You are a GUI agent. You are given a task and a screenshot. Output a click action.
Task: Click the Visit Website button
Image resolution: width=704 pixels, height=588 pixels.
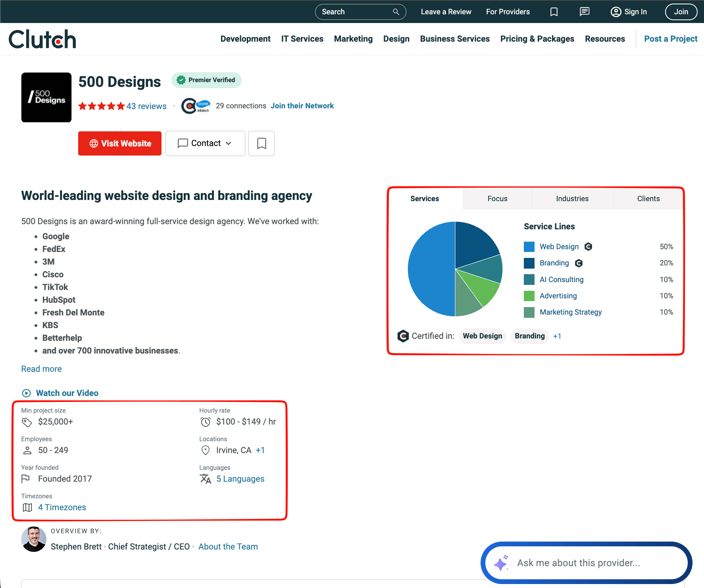point(120,143)
